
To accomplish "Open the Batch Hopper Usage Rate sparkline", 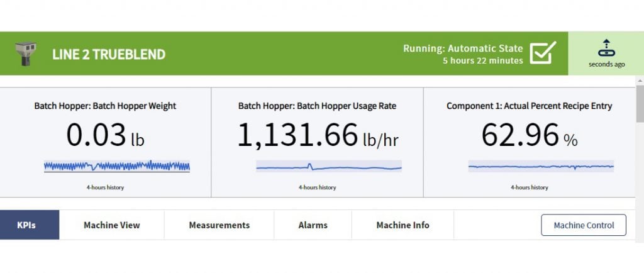I will point(329,166).
